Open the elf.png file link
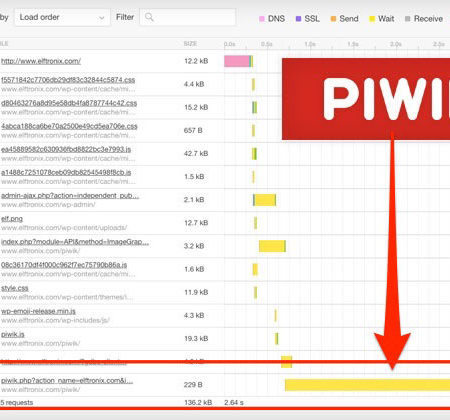The height and width of the screenshot is (420, 450). pyautogui.click(x=12, y=219)
